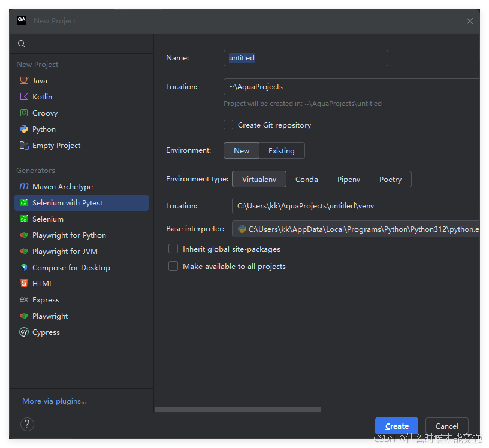Click the Groovy icon in list
The height and width of the screenshot is (448, 489).
click(24, 113)
